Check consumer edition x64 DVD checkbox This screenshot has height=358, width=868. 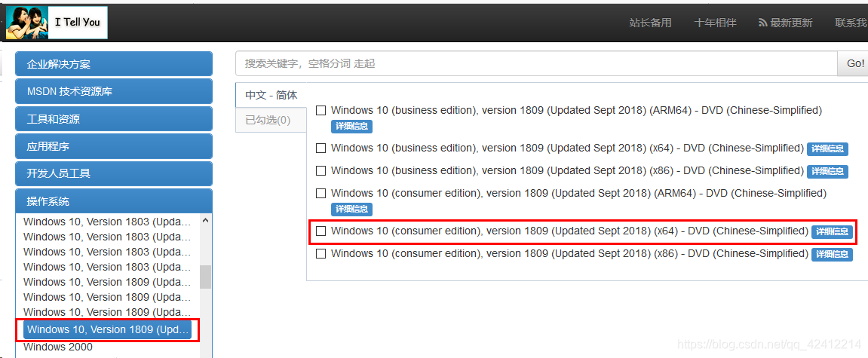pos(321,231)
